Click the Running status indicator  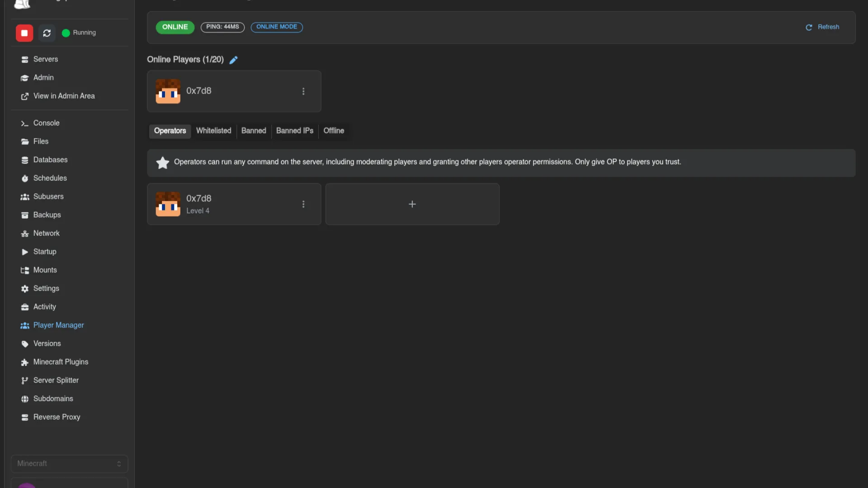pos(79,33)
